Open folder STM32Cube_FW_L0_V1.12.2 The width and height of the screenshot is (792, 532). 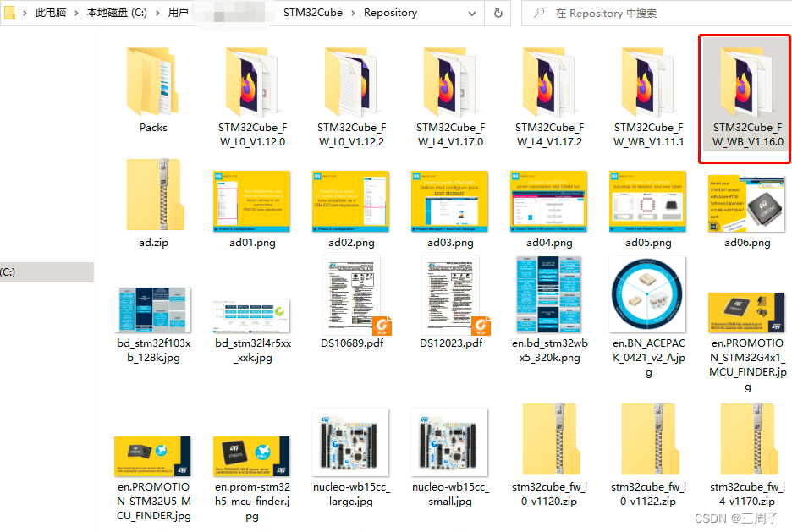351,96
